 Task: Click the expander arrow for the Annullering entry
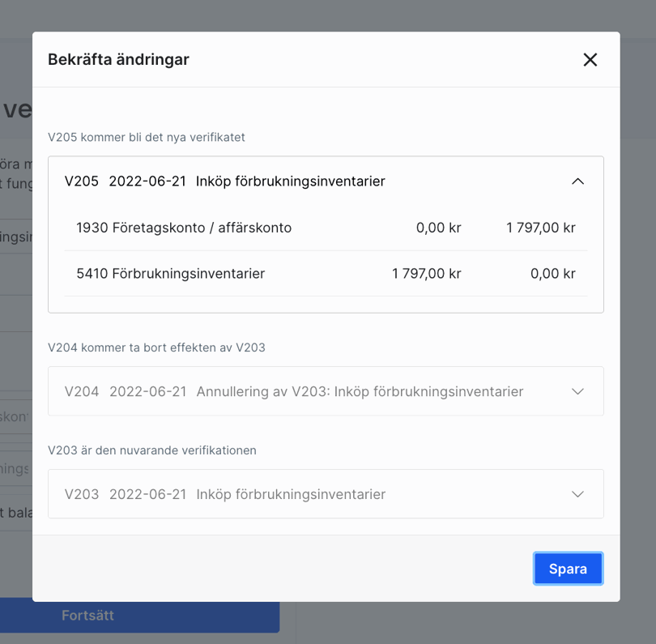tap(577, 391)
